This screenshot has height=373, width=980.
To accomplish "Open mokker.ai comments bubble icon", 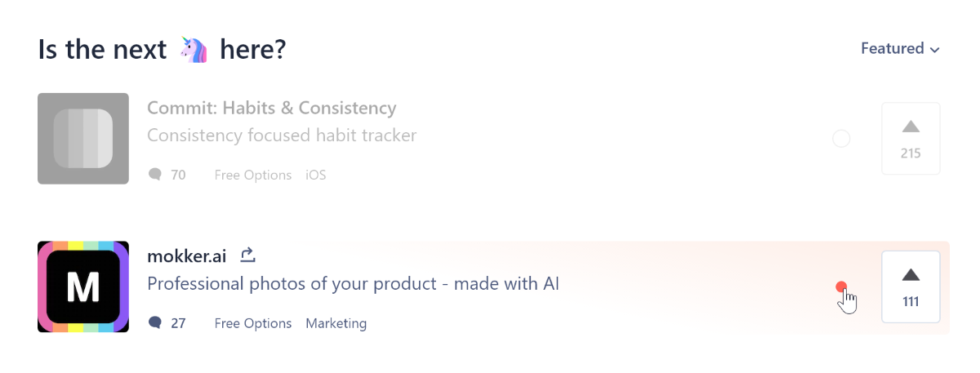I will pyautogui.click(x=155, y=323).
